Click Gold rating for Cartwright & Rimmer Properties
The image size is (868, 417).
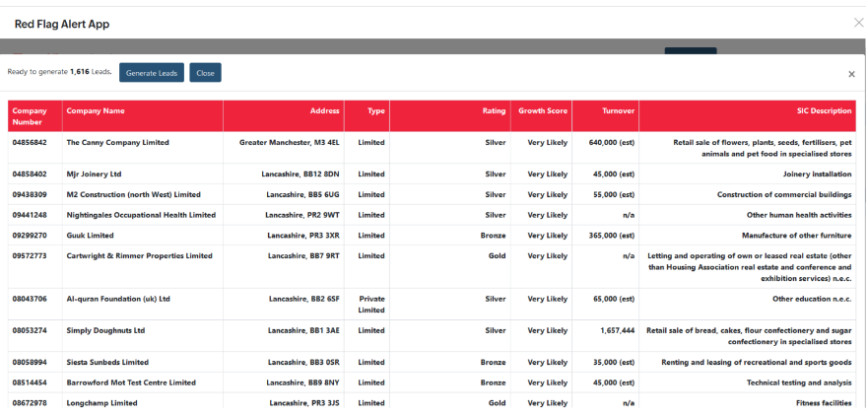[x=498, y=256]
